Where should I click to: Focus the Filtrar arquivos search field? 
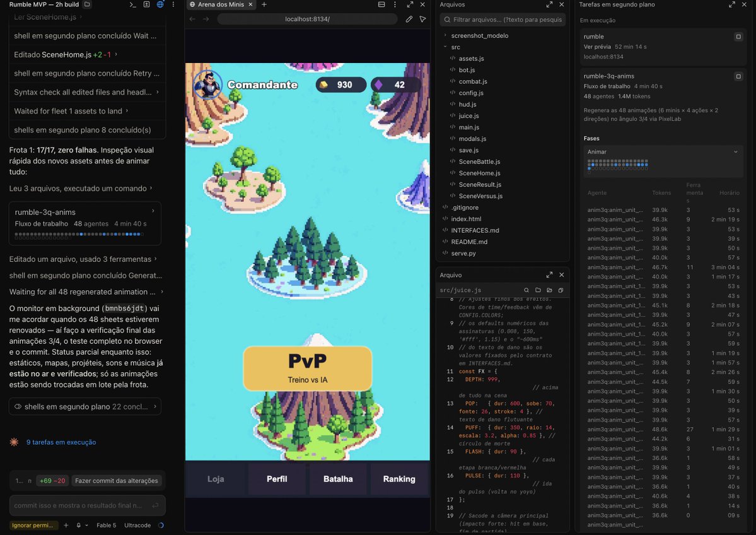503,20
